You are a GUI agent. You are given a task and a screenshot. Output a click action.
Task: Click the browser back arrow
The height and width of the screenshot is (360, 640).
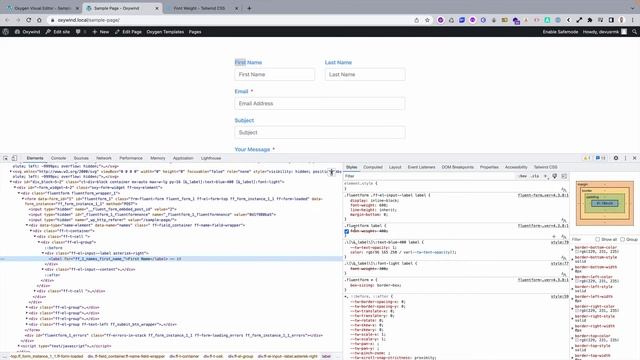[7, 20]
